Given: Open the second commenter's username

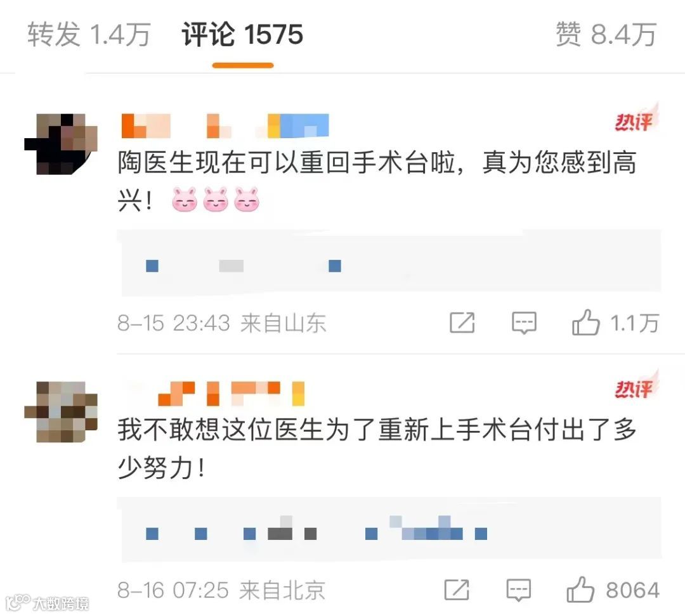Looking at the screenshot, I should [231, 394].
